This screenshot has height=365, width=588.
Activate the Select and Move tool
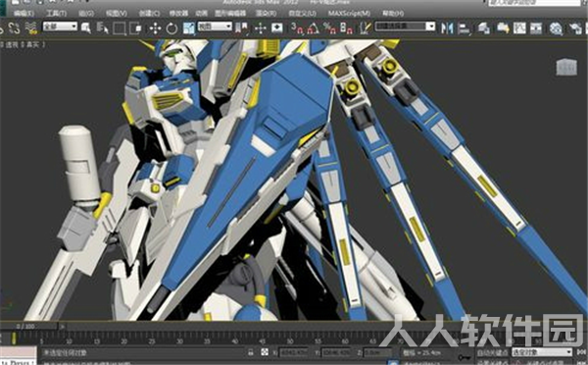pos(155,28)
